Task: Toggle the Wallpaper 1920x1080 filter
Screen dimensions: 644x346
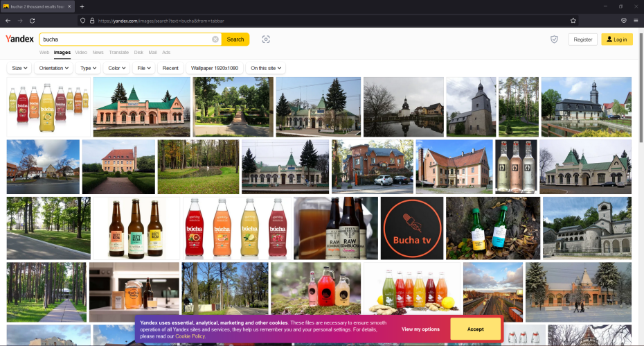Action: tap(215, 68)
